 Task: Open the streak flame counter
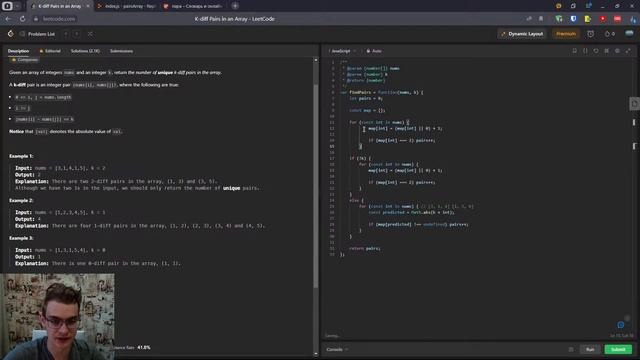coord(610,34)
